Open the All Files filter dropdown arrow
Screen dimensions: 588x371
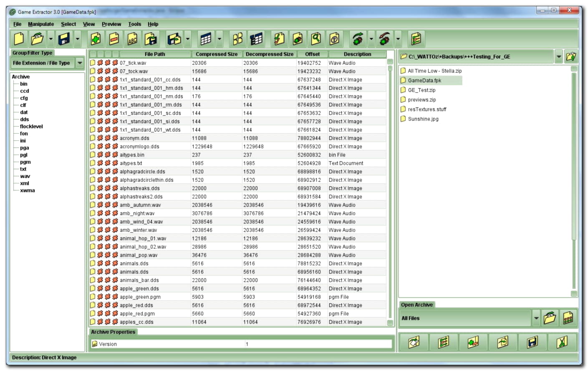point(536,318)
